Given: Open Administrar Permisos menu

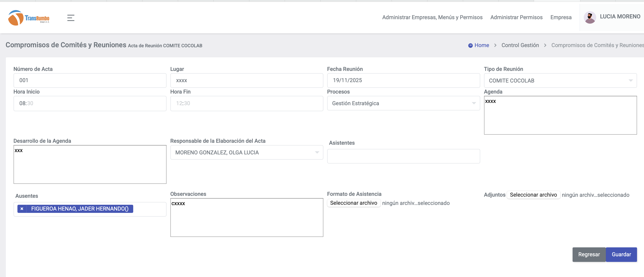Looking at the screenshot, I should point(516,17).
